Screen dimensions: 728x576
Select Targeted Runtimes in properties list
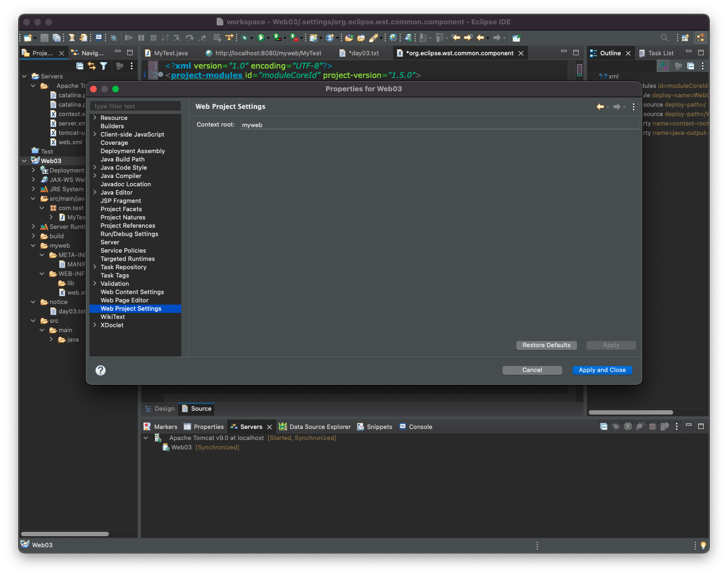tap(128, 259)
